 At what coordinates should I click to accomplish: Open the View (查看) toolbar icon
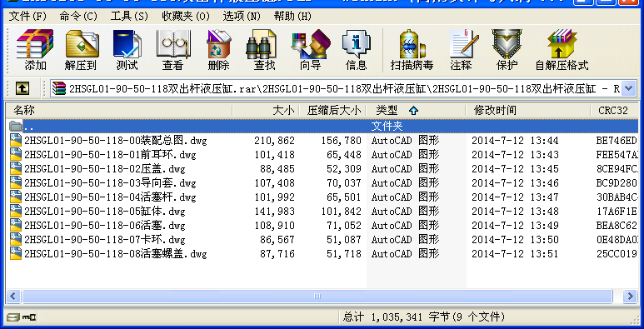pyautogui.click(x=173, y=50)
